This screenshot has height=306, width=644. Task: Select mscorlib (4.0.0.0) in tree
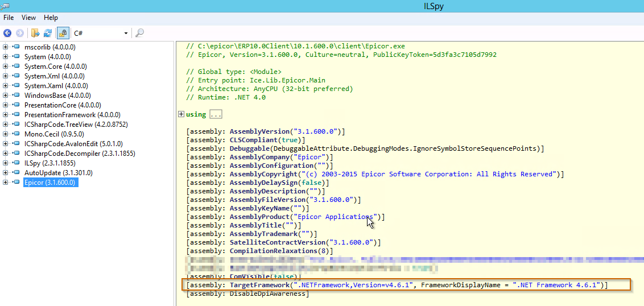(49, 47)
